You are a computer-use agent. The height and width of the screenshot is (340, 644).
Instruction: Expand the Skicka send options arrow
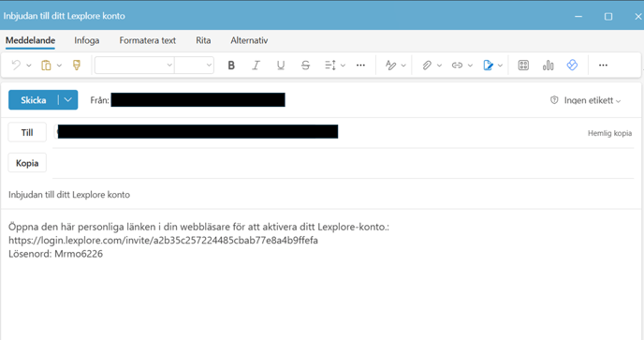click(x=68, y=100)
